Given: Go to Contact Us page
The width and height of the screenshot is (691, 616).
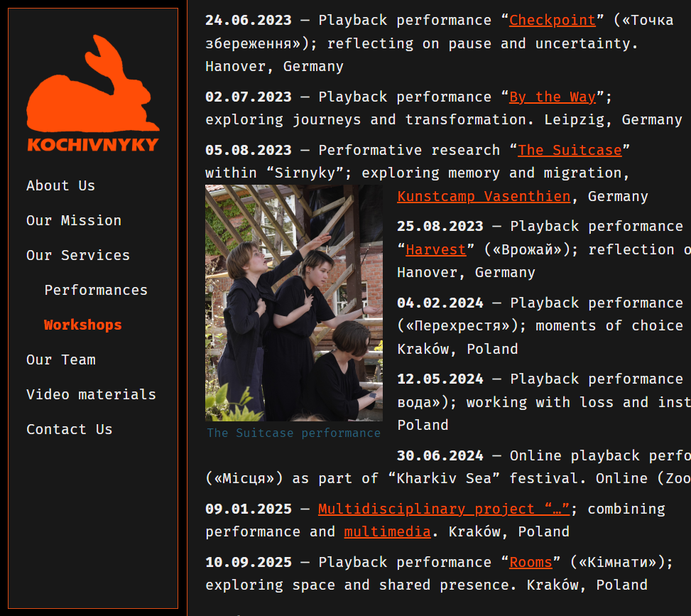Looking at the screenshot, I should tap(69, 429).
